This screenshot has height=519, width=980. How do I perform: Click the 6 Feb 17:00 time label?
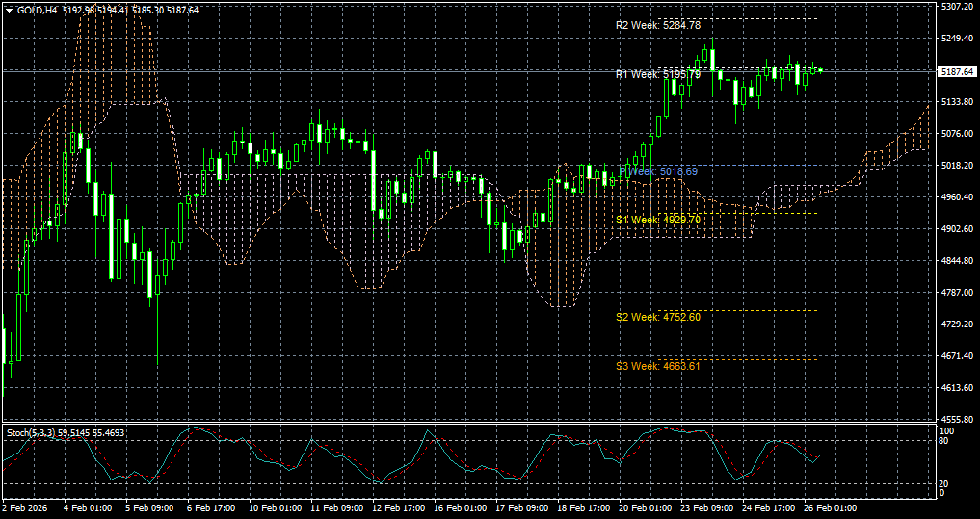(x=212, y=508)
